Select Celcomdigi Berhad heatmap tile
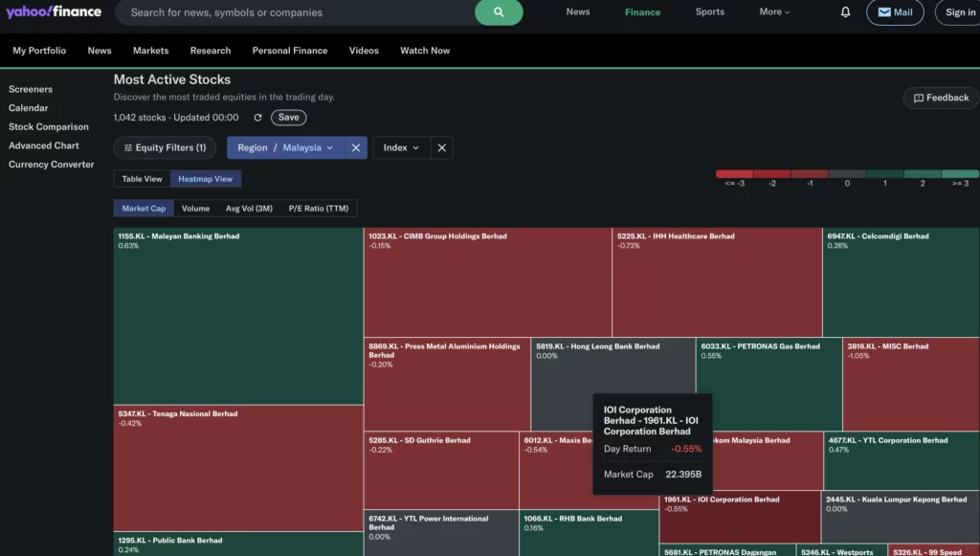 [901, 282]
